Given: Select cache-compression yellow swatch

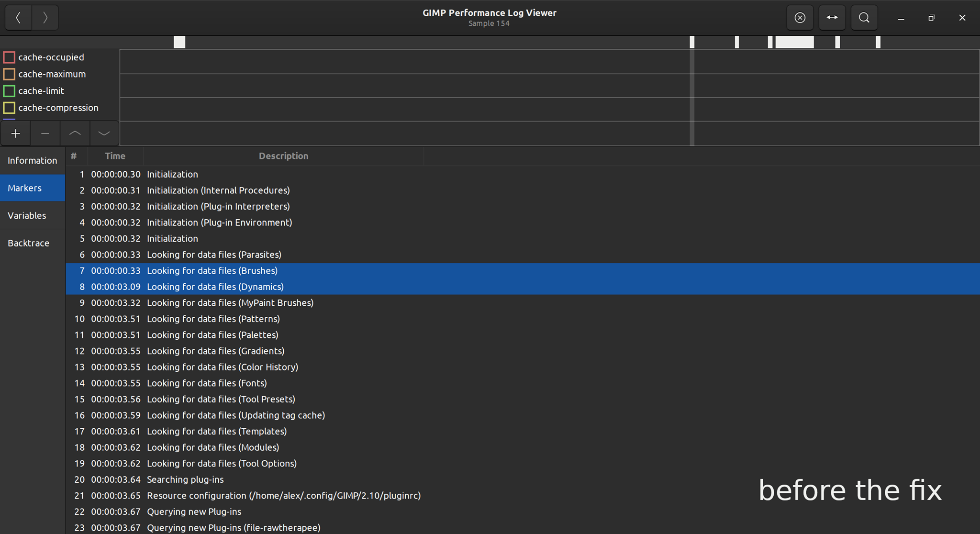Looking at the screenshot, I should [x=9, y=108].
